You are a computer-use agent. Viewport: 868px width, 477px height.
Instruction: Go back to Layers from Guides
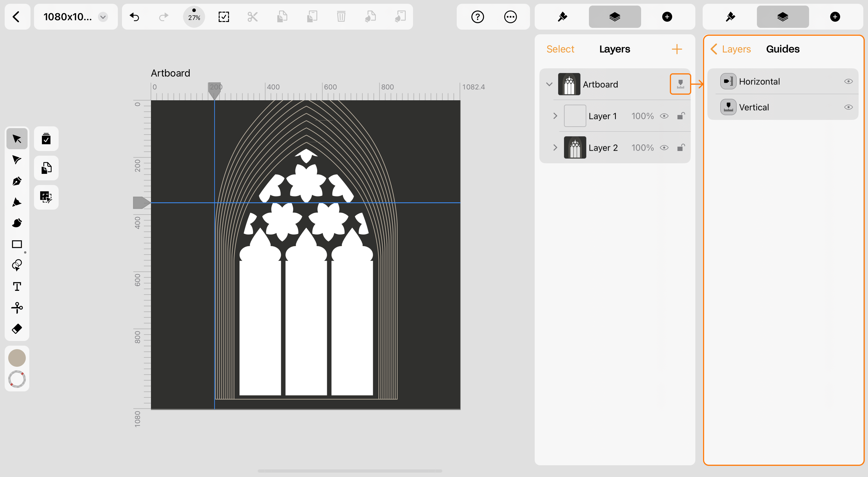point(731,49)
